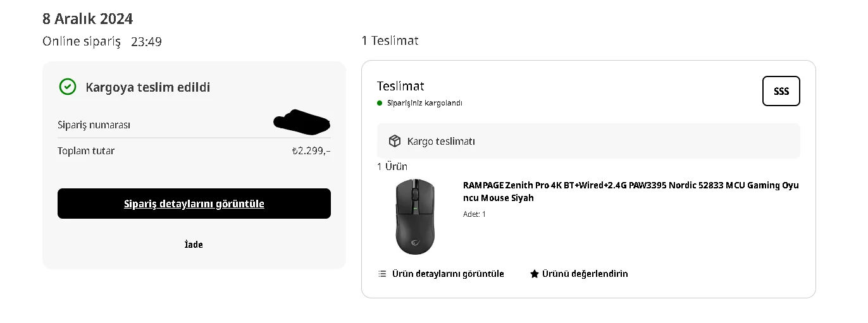
Task: Click the black mouse product thumbnail
Action: click(x=415, y=216)
